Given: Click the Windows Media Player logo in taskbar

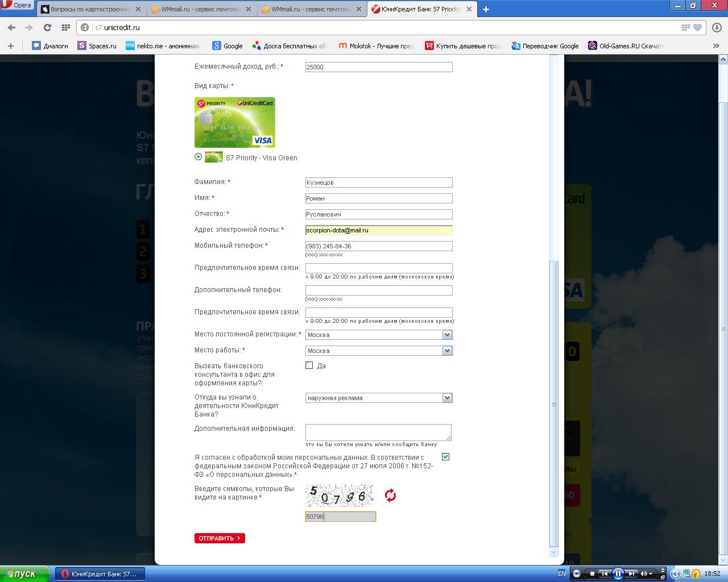Looking at the screenshot, I should pyautogui.click(x=576, y=573).
